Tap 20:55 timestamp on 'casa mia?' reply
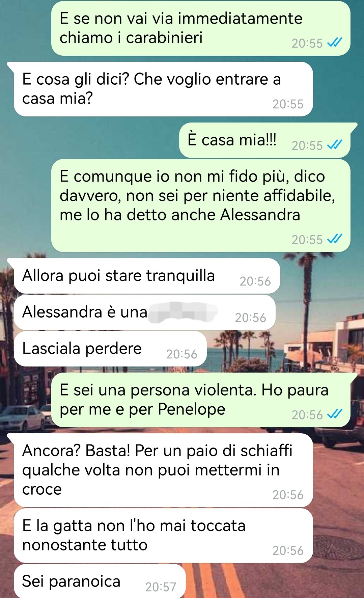Viewport: 364px width, 598px height. [x=288, y=104]
